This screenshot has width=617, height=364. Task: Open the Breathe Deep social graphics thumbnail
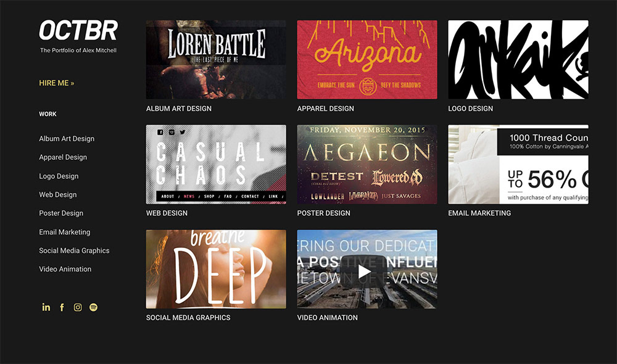[x=216, y=269]
